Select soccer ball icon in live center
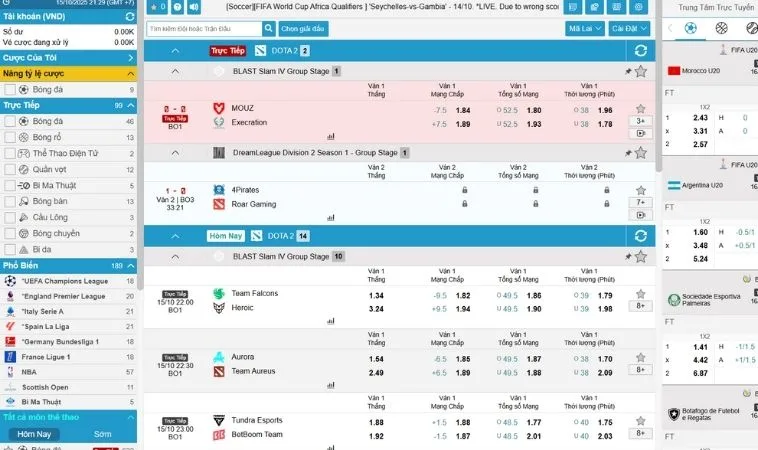 coord(691,28)
